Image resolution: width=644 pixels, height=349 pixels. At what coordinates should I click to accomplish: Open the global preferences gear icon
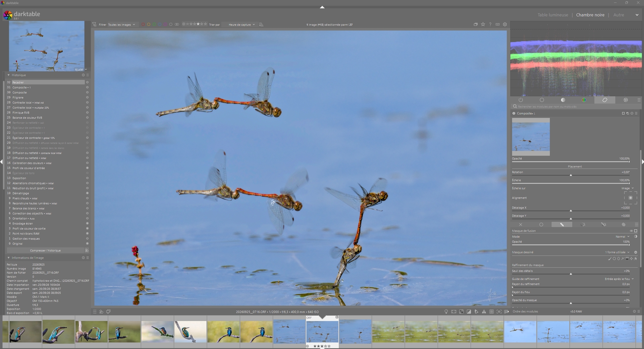pos(505,25)
